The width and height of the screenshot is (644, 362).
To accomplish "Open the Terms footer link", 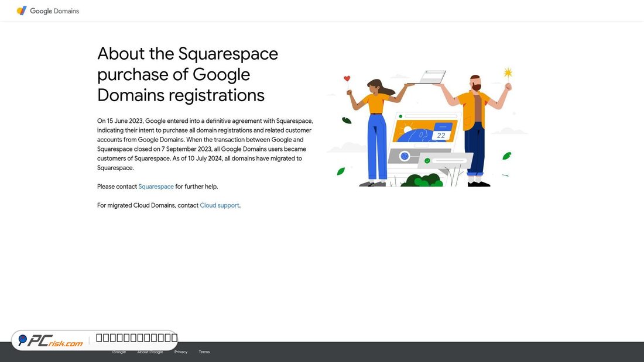I will pyautogui.click(x=204, y=351).
